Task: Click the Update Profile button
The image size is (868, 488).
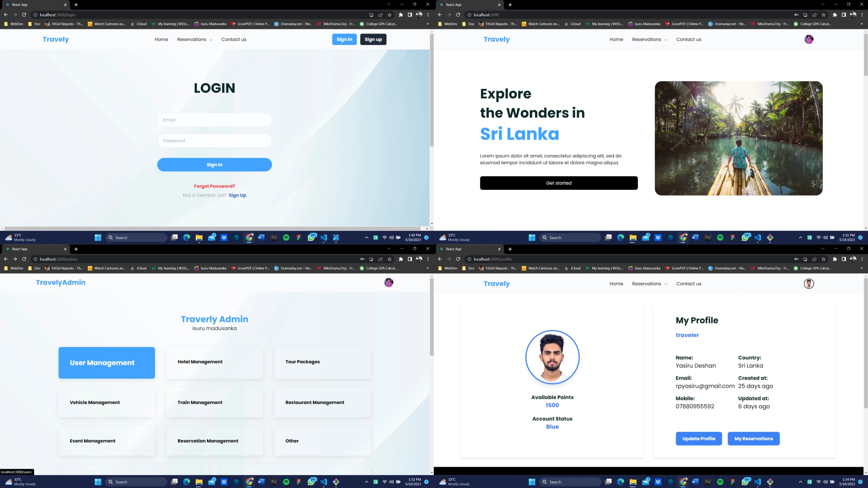Action: pos(698,439)
